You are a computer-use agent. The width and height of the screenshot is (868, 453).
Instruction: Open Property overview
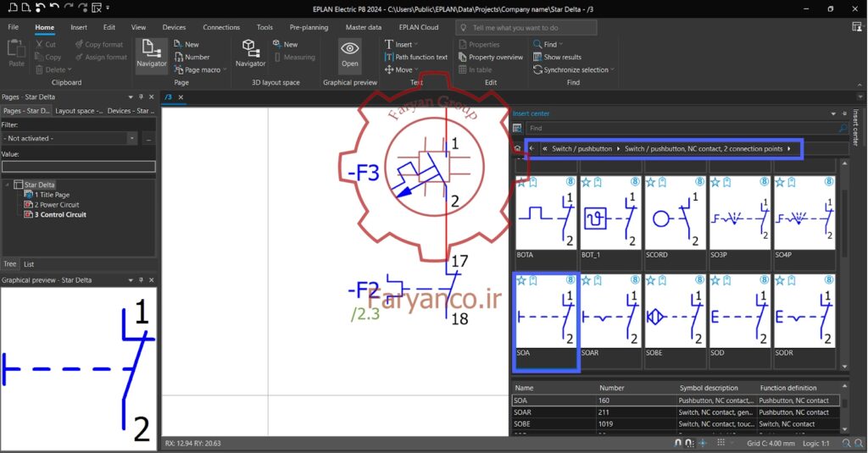[491, 57]
